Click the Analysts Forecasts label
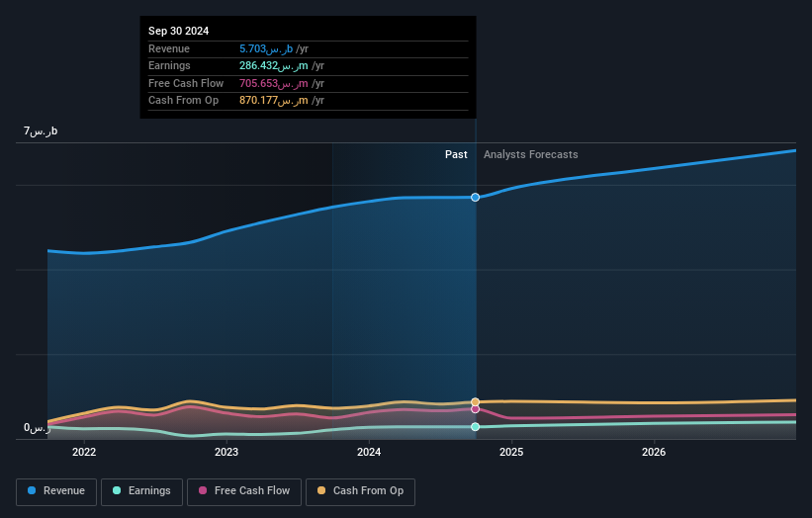Viewport: 812px width, 518px height. (x=531, y=154)
